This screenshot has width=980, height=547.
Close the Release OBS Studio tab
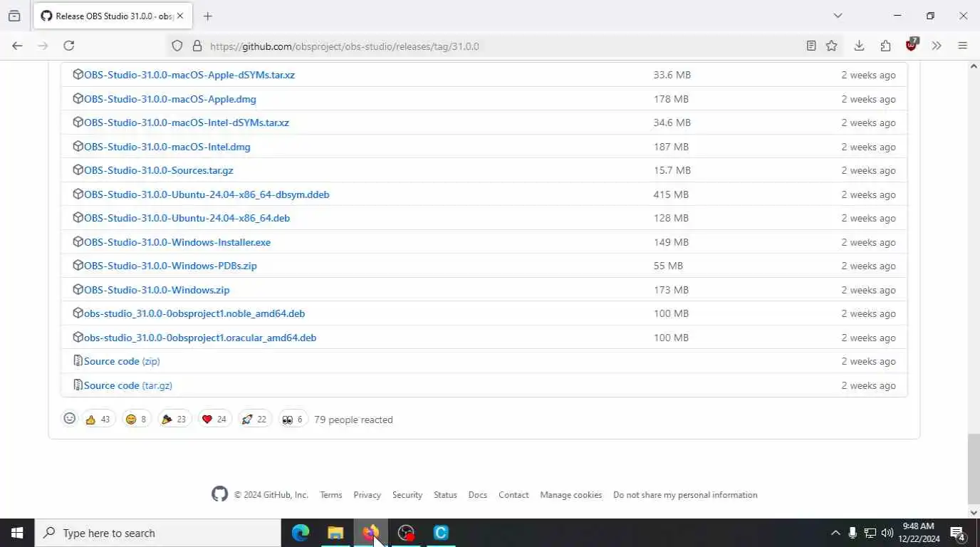[x=180, y=16]
